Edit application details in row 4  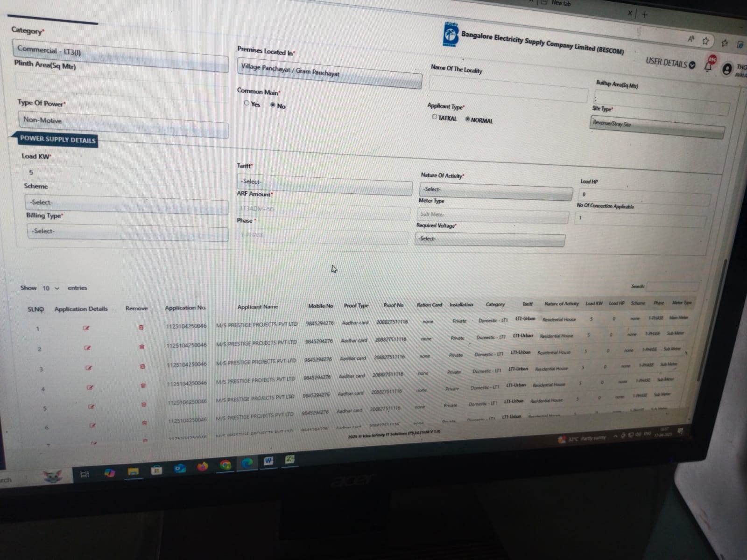point(90,387)
